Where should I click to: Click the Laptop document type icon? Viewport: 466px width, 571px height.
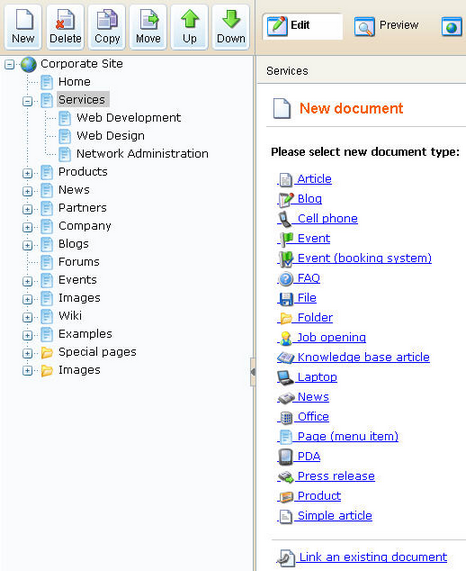[x=285, y=378]
